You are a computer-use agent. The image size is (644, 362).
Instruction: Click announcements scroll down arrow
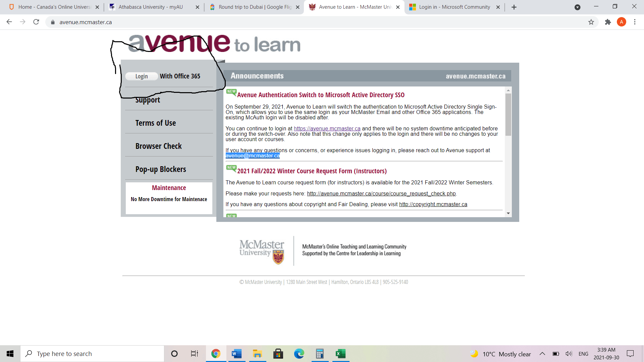pos(508,214)
